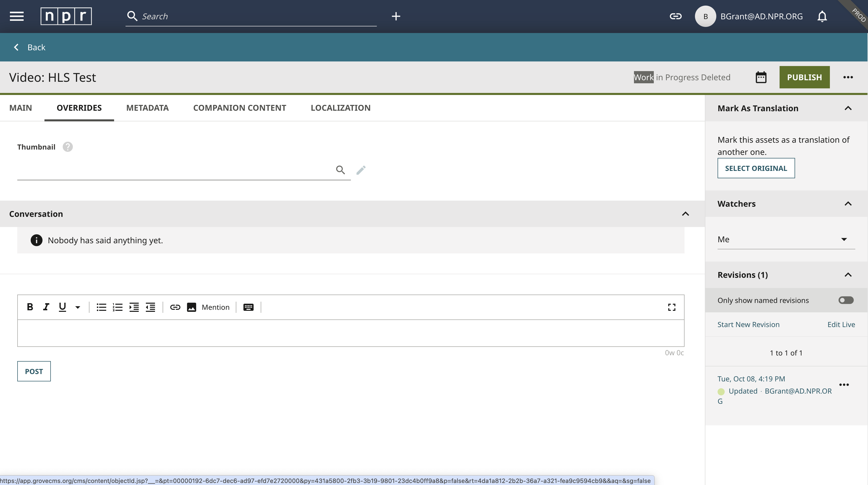Select the Overrides tab
868x485 pixels.
point(79,108)
